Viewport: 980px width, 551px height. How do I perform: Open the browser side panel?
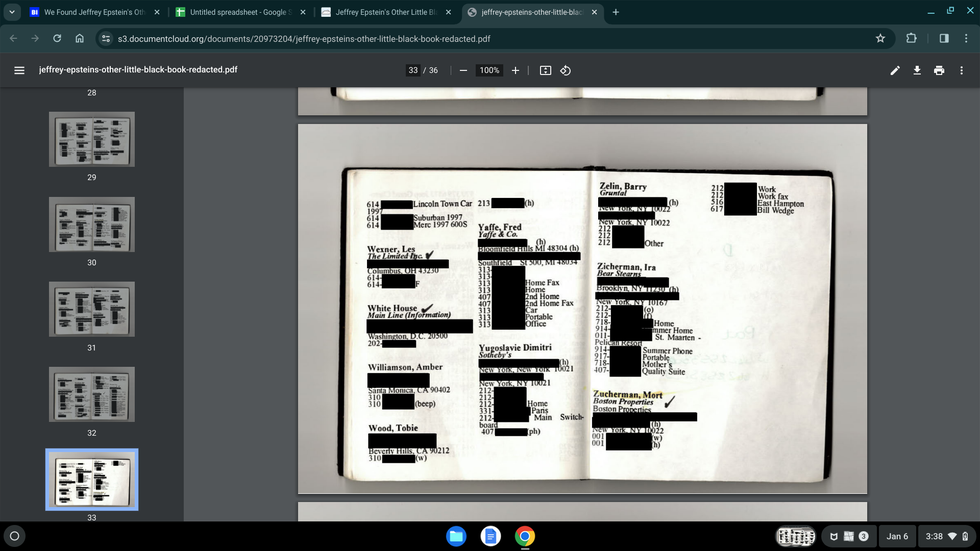point(944,39)
